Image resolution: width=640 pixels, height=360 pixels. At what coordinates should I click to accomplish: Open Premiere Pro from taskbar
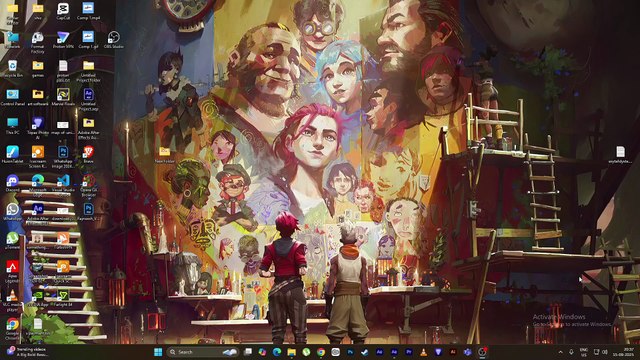coord(409,352)
